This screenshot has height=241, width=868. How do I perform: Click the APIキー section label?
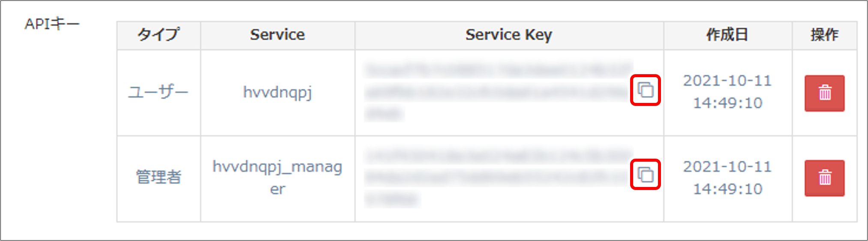pos(52,24)
